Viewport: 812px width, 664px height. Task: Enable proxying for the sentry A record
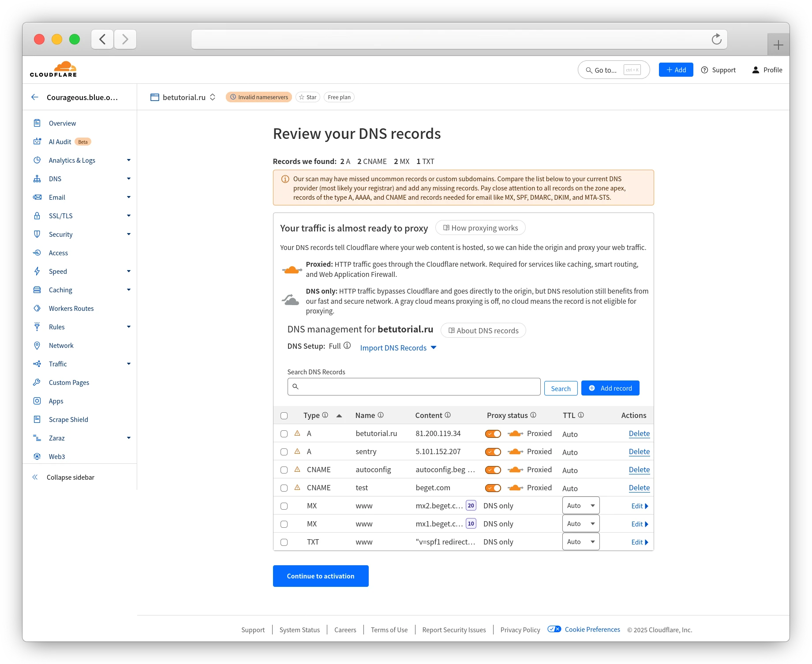[x=493, y=451]
